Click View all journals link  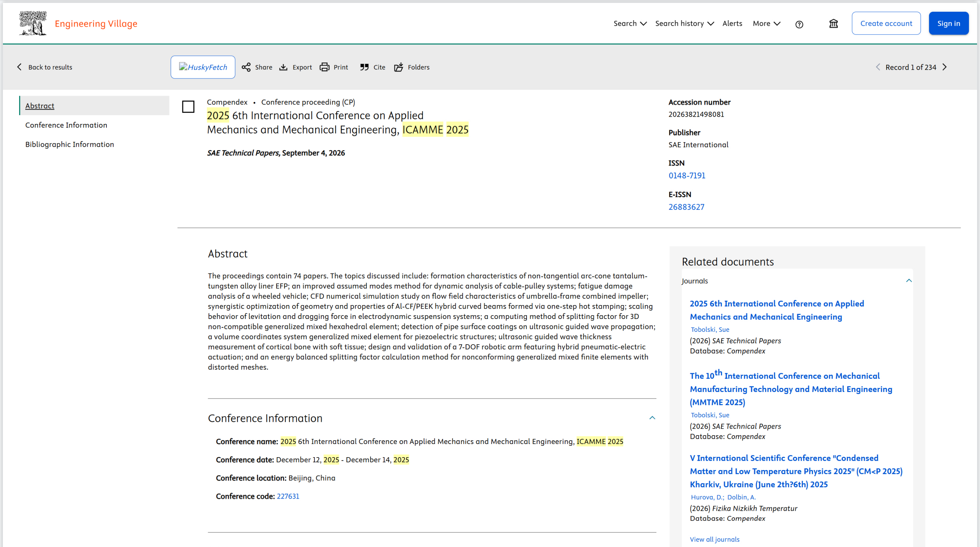(714, 539)
